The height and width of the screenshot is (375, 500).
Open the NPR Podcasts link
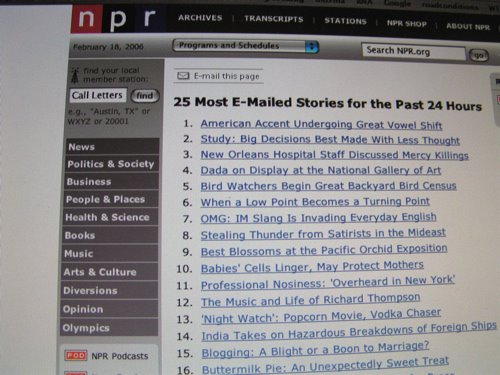click(x=120, y=356)
